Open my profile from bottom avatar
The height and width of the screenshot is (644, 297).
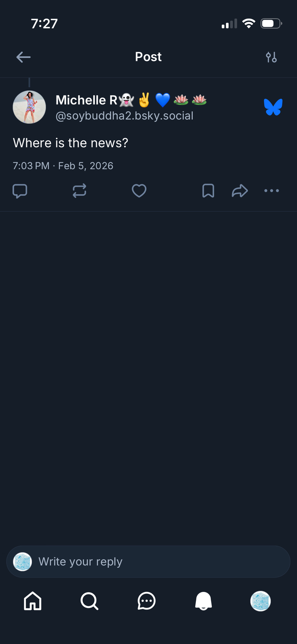pos(260,601)
